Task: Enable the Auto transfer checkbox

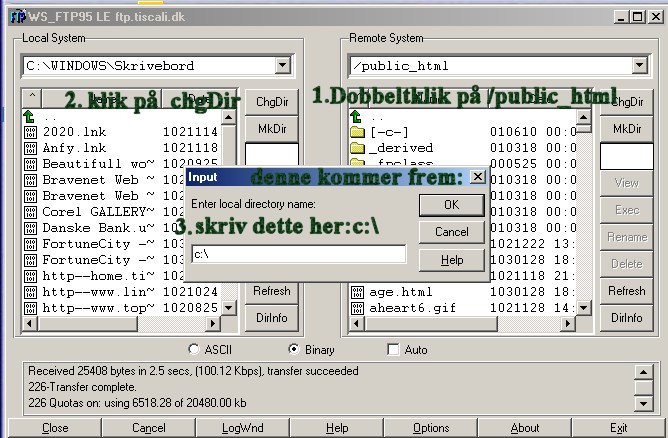Action: click(x=393, y=349)
